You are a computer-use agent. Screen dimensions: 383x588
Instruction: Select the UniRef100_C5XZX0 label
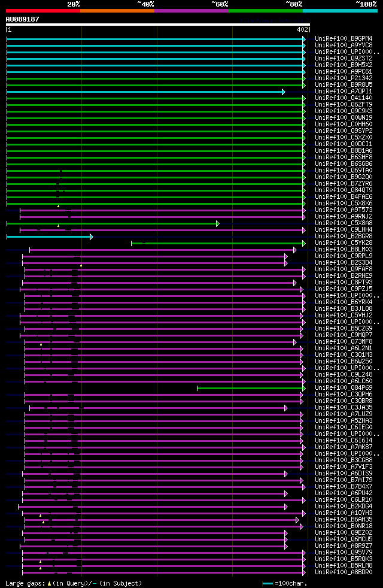click(x=344, y=138)
